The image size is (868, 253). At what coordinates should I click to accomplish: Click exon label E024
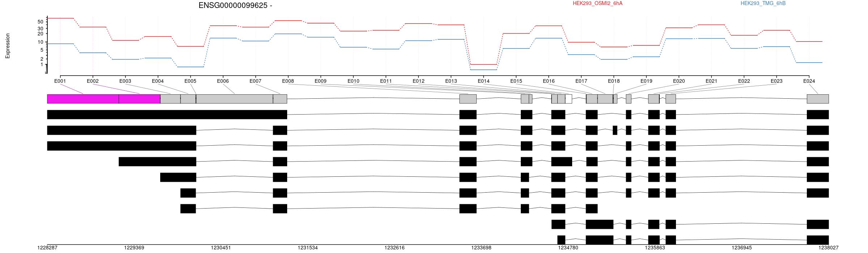pos(809,81)
